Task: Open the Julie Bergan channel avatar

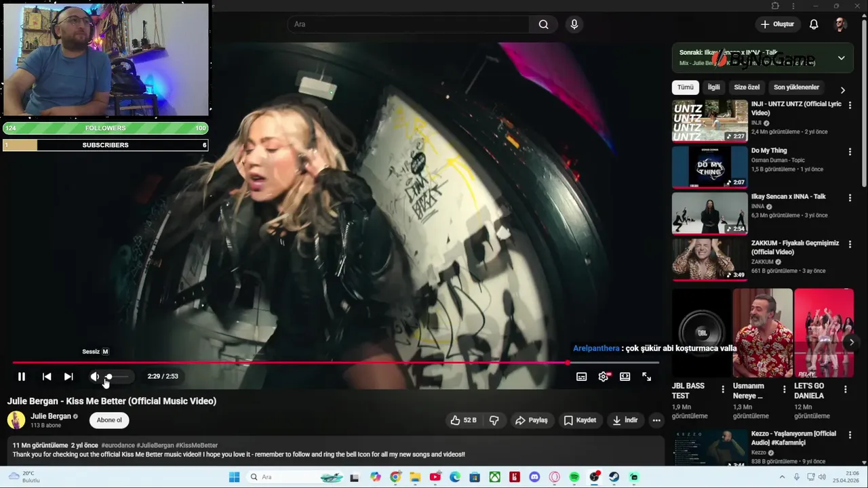Action: pos(16,420)
